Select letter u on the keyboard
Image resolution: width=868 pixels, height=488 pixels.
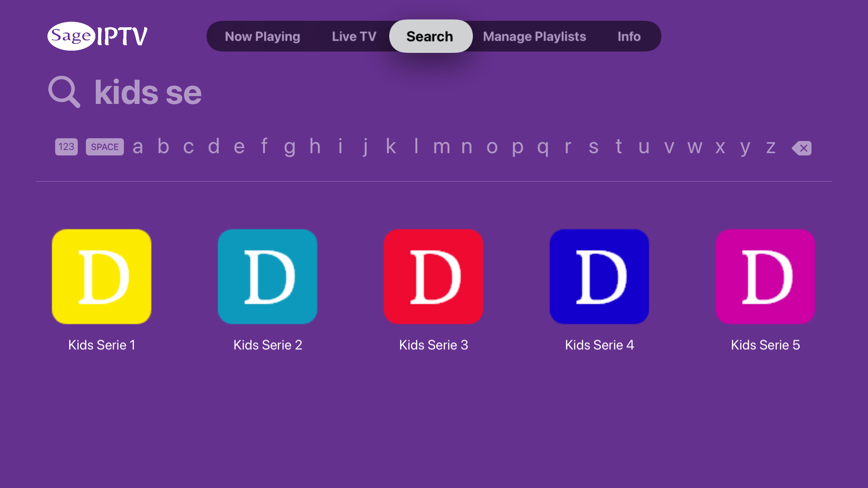pos(644,147)
